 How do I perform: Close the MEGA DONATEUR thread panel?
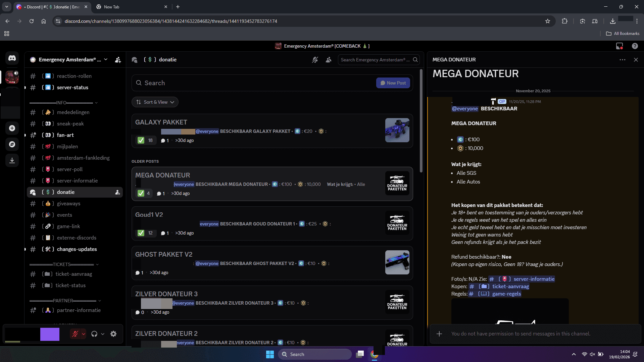636,60
